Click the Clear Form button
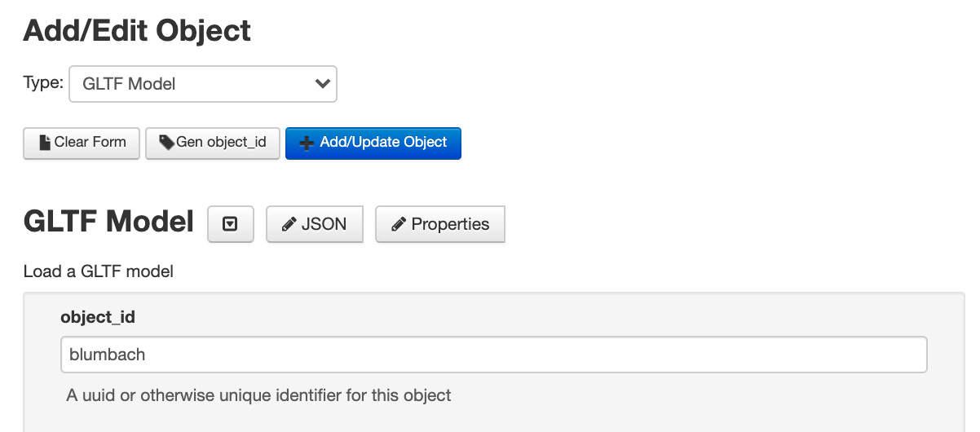Viewport: 980px width, 432px height. pyautogui.click(x=82, y=143)
